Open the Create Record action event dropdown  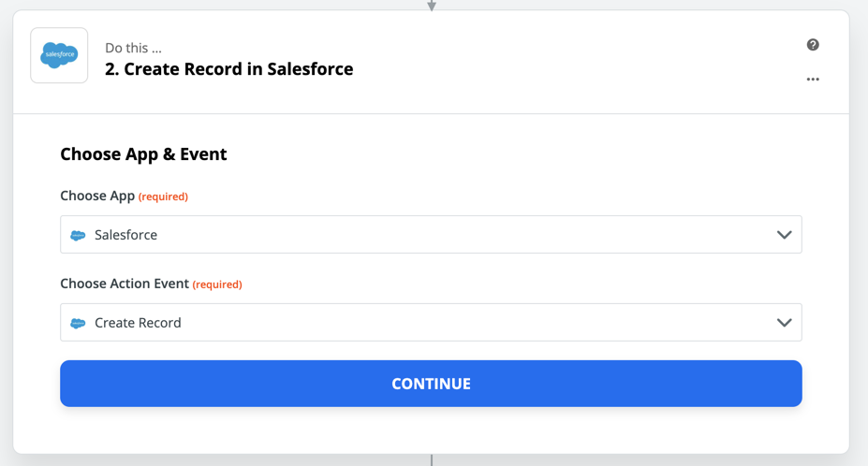point(431,322)
